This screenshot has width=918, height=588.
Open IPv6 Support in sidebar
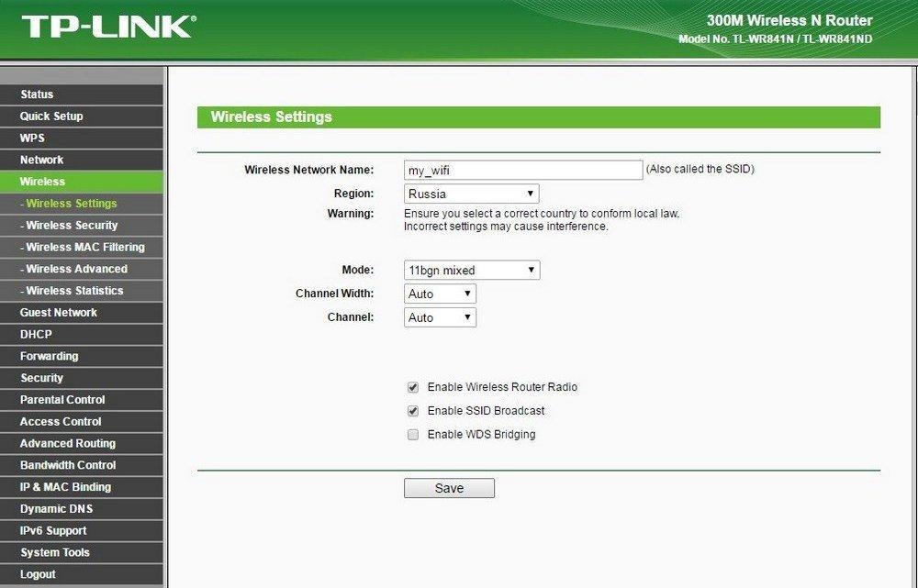[82, 530]
